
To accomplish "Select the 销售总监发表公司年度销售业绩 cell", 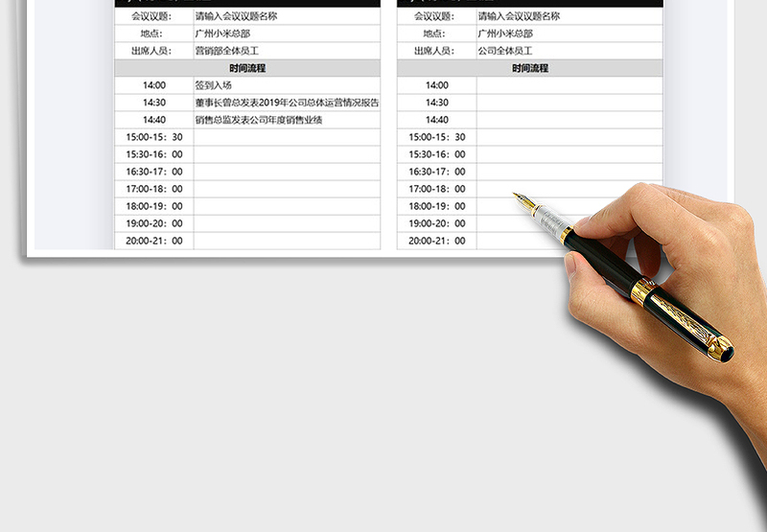I will pos(287,120).
